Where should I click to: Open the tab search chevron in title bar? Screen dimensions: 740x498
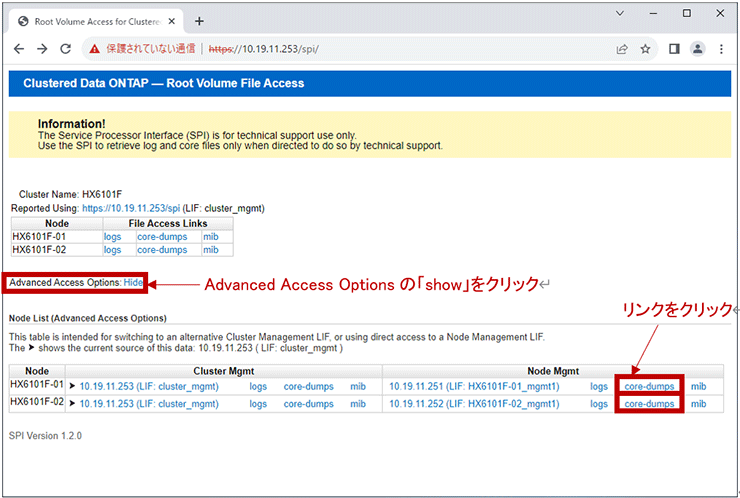(x=620, y=13)
